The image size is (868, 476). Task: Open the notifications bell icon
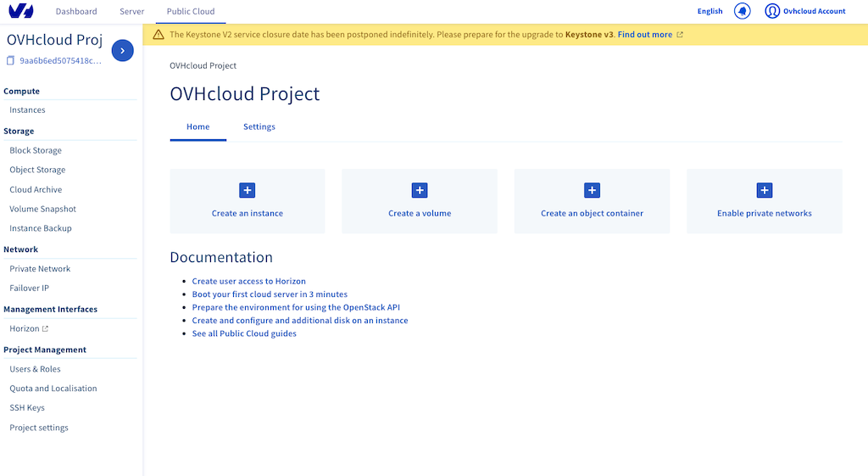click(x=742, y=11)
